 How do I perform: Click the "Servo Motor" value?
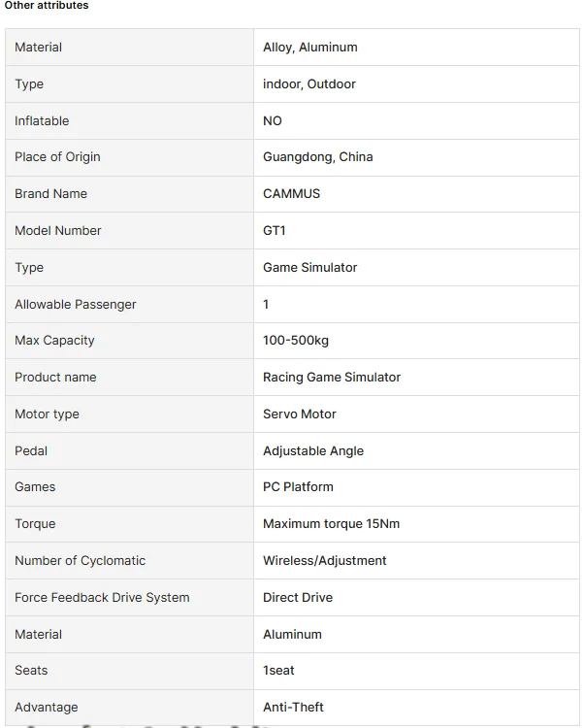click(300, 414)
